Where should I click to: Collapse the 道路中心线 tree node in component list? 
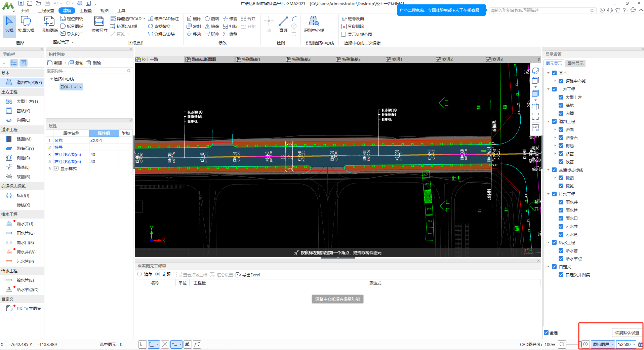tap(51, 79)
